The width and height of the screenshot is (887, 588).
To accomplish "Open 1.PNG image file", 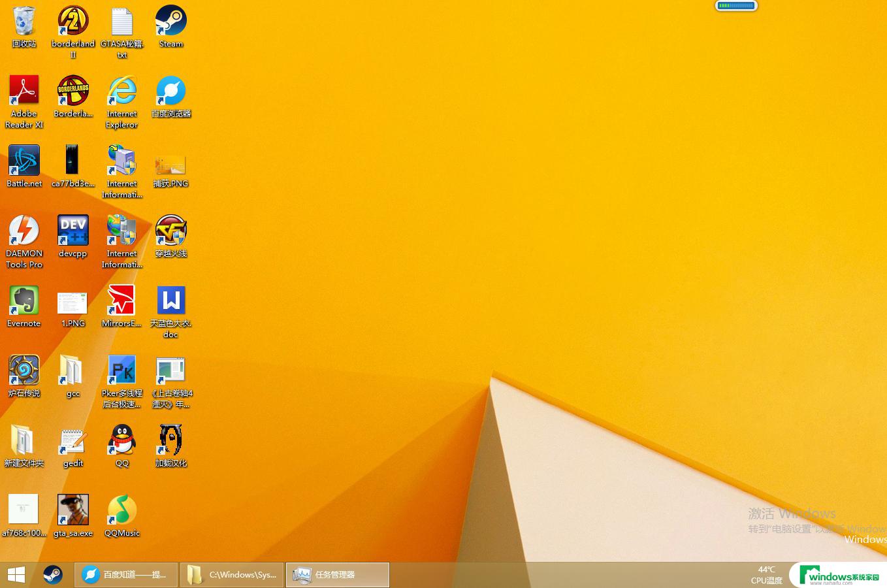I will pos(73,310).
